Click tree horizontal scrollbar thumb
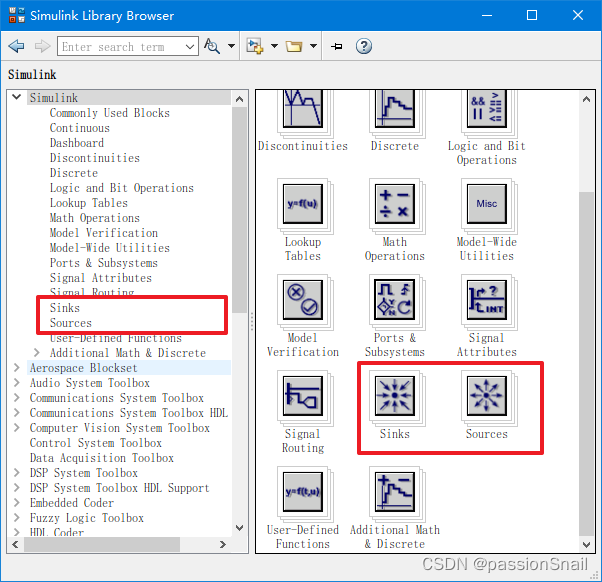 click(102, 544)
